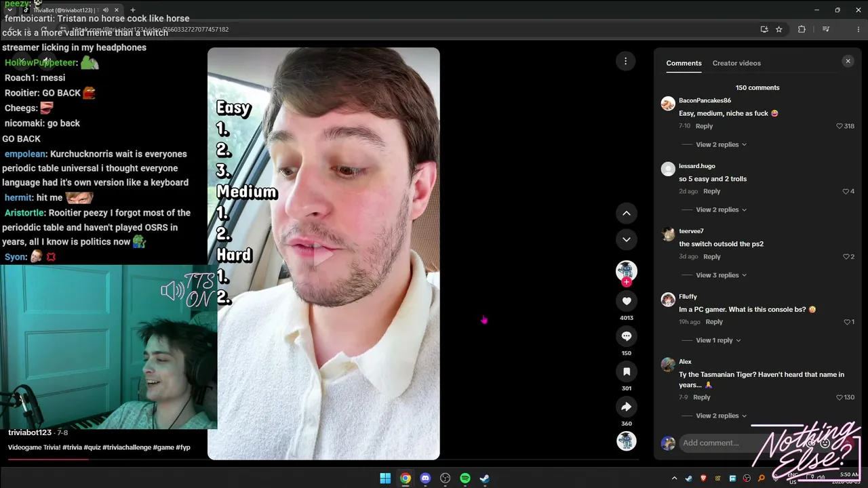Open the Windows Start menu
The image size is (868, 488).
click(385, 479)
